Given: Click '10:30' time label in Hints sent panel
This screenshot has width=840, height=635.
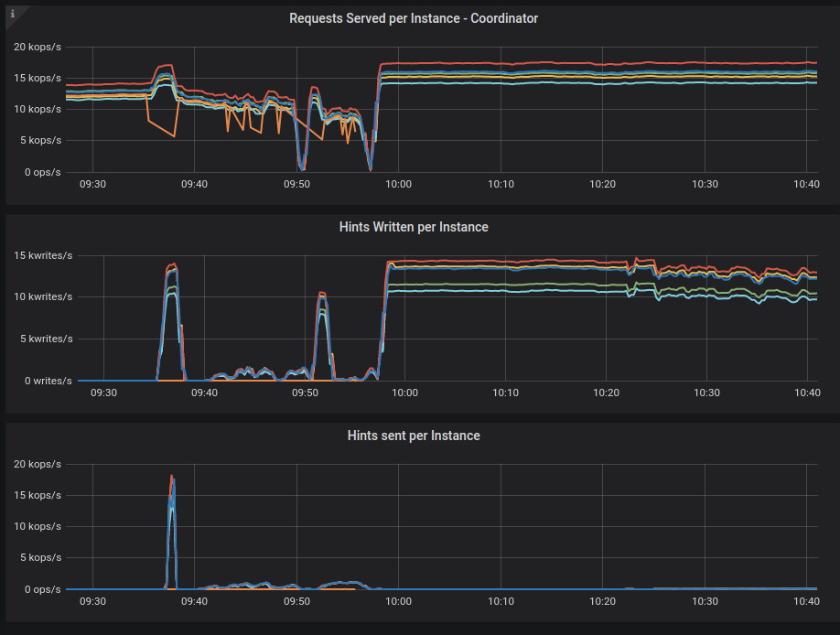Looking at the screenshot, I should [705, 601].
